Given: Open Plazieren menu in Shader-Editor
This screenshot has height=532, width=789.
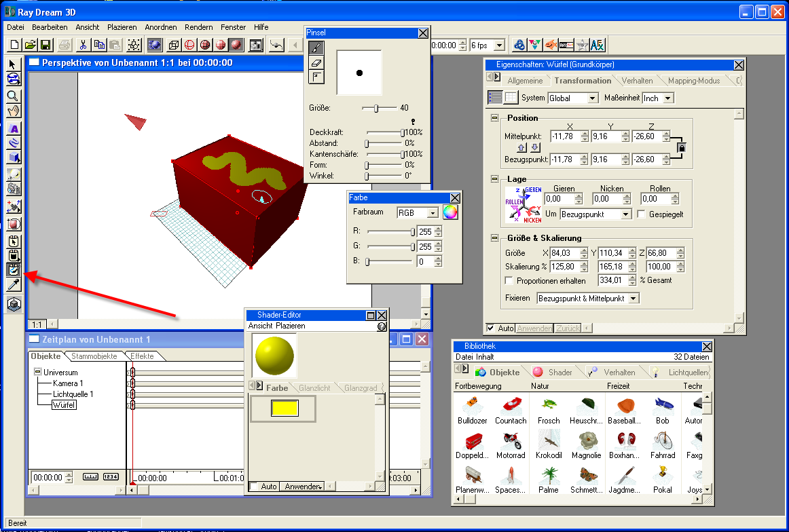Looking at the screenshot, I should click(290, 326).
